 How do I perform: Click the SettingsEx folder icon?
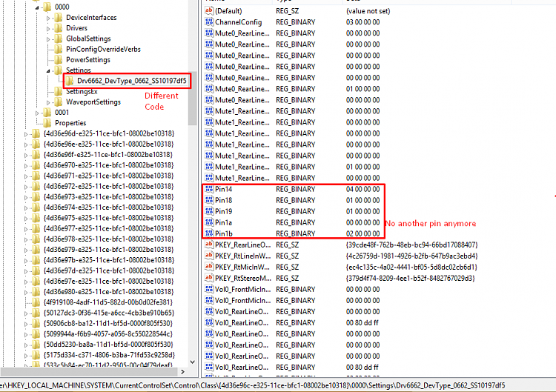[x=58, y=91]
